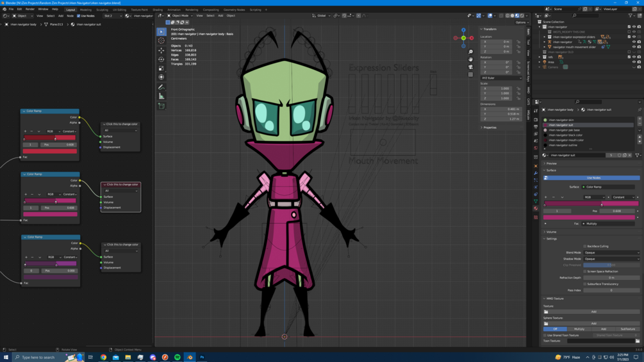Viewport: 644px width, 362px height.
Task: Select the Measure tool in viewport toolbar
Action: coord(161,96)
